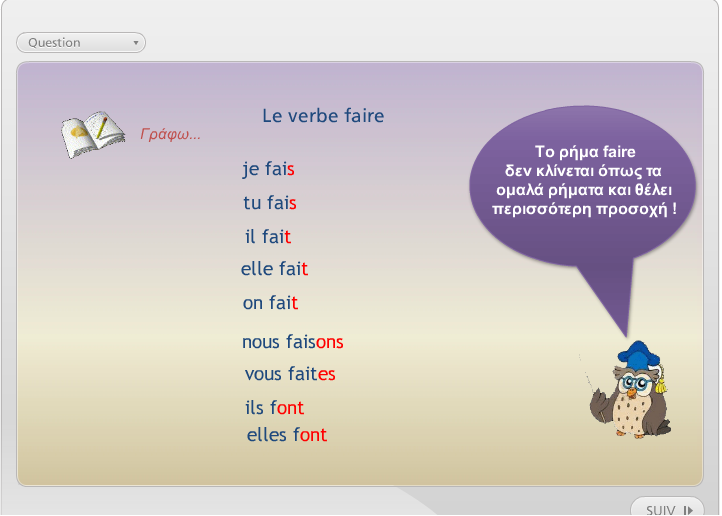Click the SUIV next button
Viewport: 722px width, 516px height.
pyautogui.click(x=668, y=507)
